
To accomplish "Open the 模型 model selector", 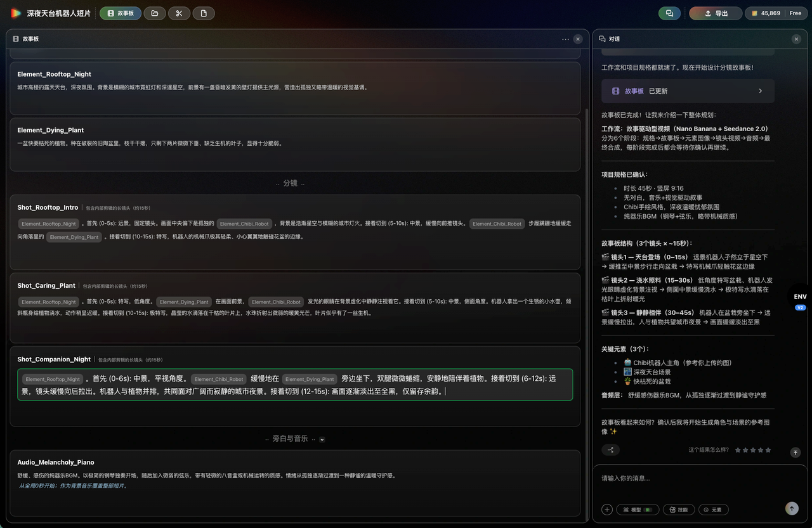I will click(x=638, y=510).
